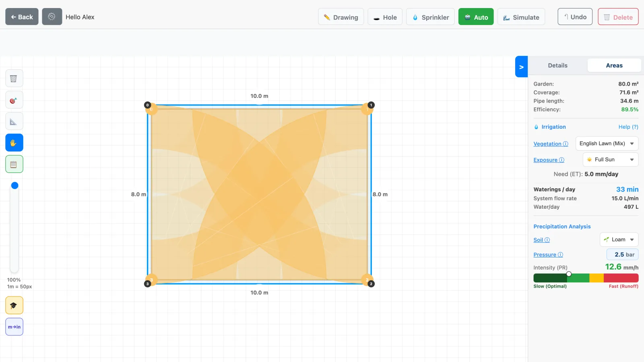
Task: Click the Slow (Optimal) gauge label
Action: click(x=550, y=286)
